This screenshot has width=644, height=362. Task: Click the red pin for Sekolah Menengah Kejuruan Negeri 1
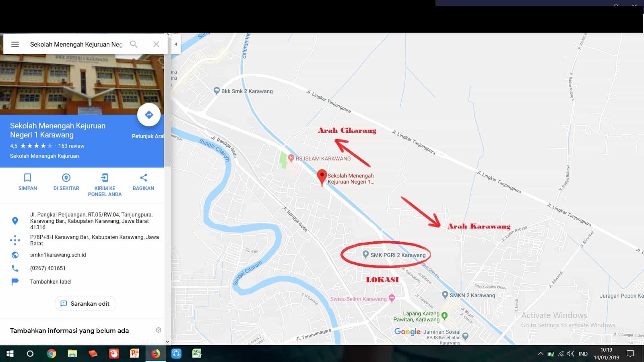322,177
